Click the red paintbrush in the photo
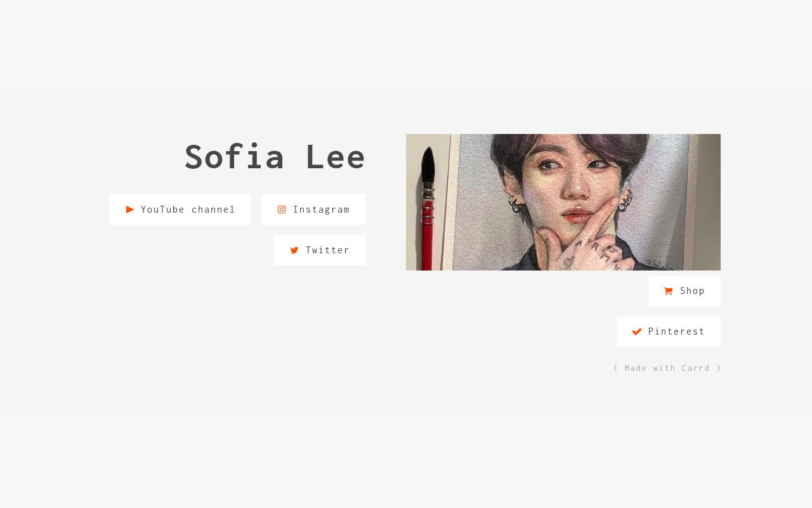The width and height of the screenshot is (812, 508). [x=428, y=210]
